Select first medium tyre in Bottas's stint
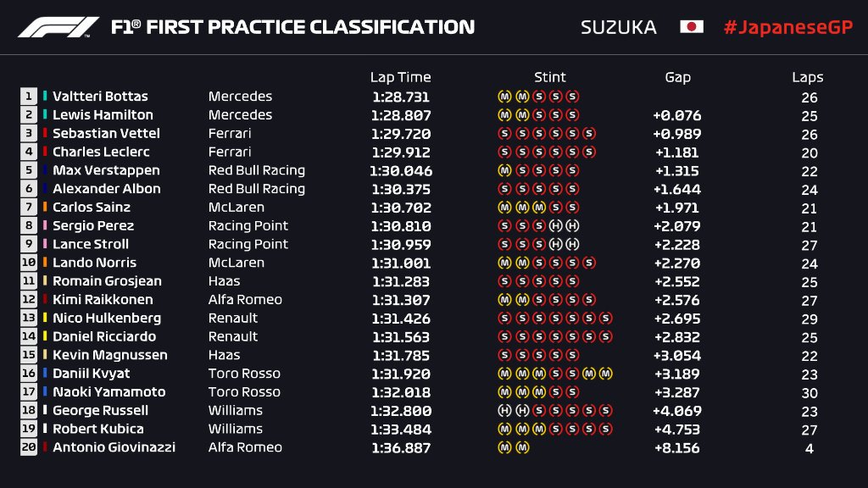868x488 pixels. [x=504, y=97]
